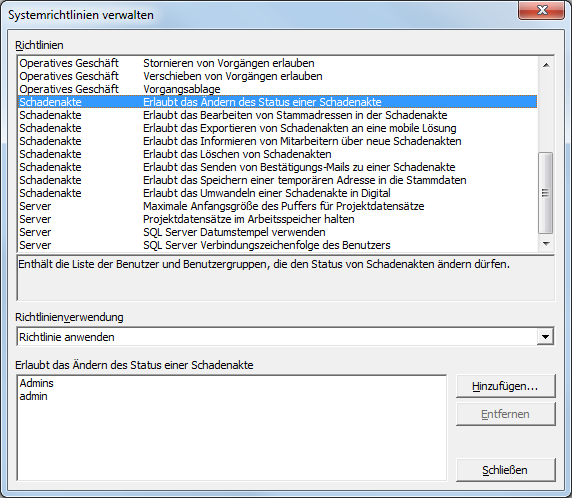
Task: Select the 'Richtlinie anwenden' combo box
Action: pos(285,337)
